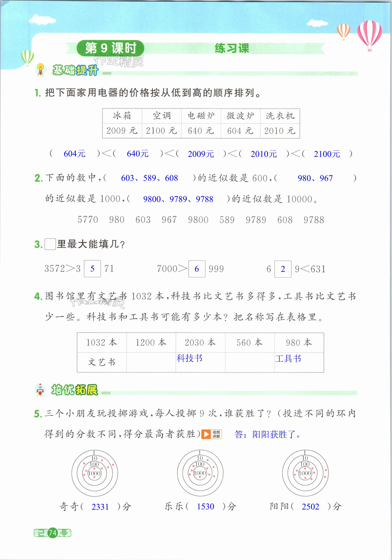The height and width of the screenshot is (560, 392).
Task: Select the box containing 6 before 999
Action: coord(197,269)
